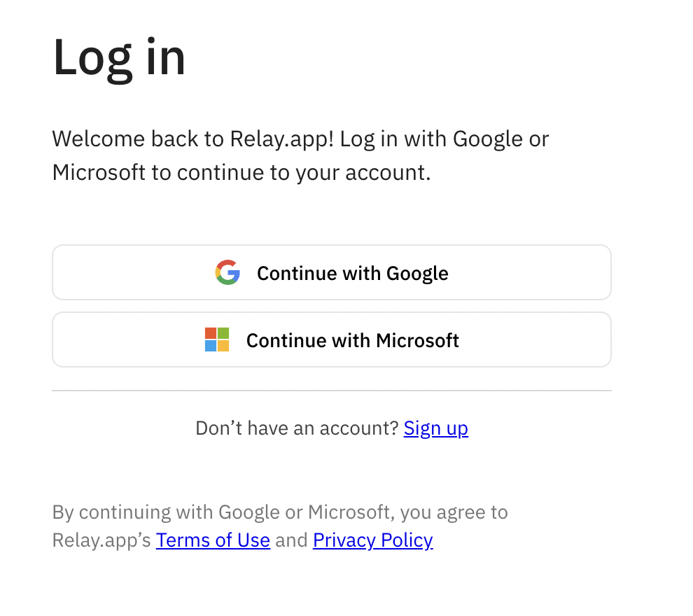Open the Terms of Use link
This screenshot has height=616, width=693.
[213, 540]
